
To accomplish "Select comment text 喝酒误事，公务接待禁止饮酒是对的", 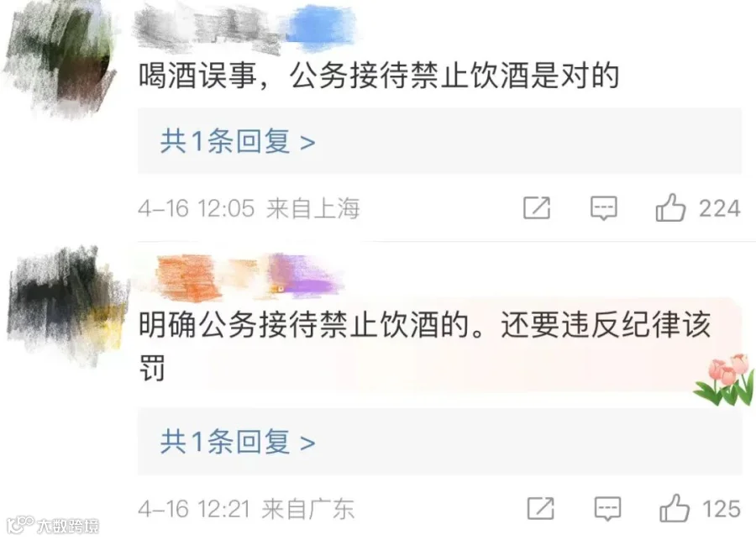I will click(x=379, y=76).
